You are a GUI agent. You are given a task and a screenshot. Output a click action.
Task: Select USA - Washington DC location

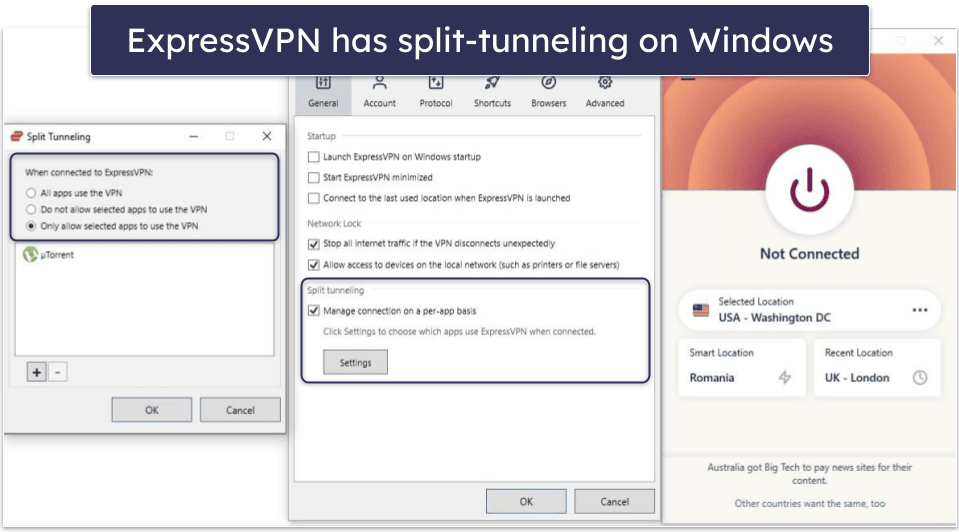click(809, 310)
